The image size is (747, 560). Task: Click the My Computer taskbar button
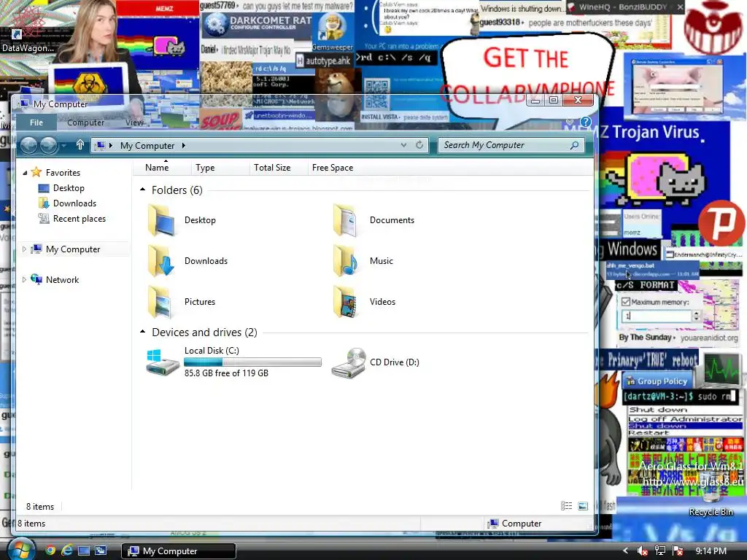tap(179, 551)
